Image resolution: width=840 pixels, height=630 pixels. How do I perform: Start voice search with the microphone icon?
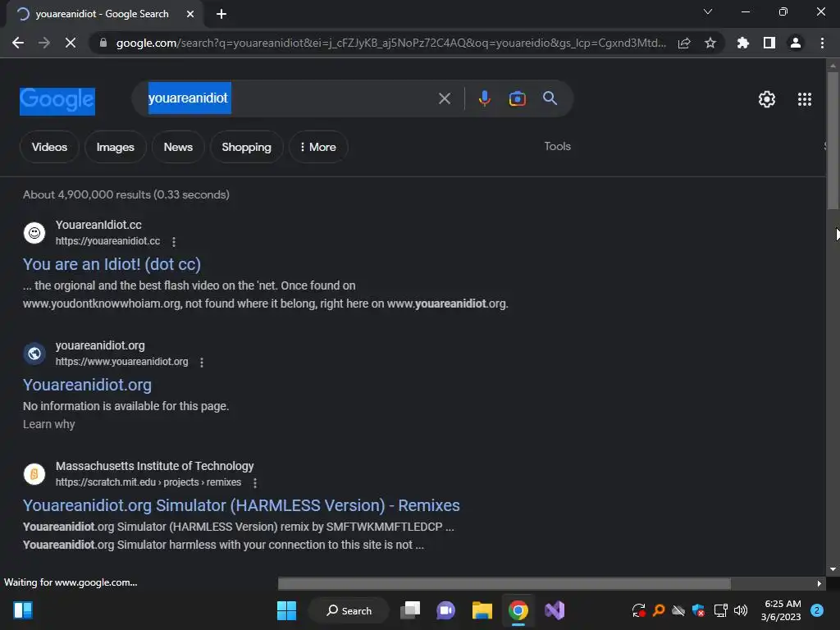tap(484, 98)
